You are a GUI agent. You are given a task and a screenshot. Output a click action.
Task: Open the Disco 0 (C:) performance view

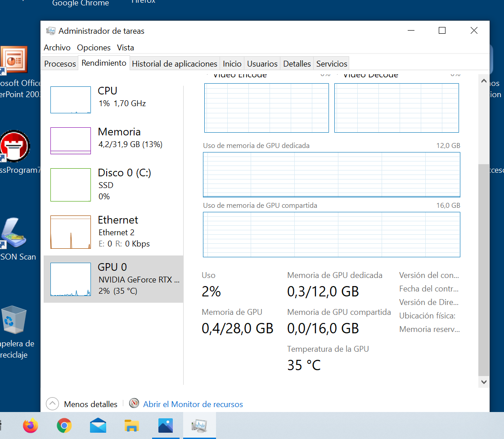coord(124,173)
